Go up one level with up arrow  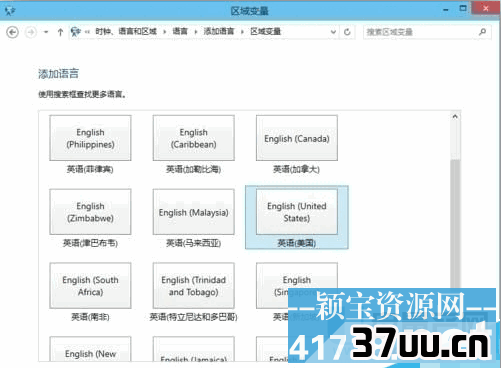[60, 32]
